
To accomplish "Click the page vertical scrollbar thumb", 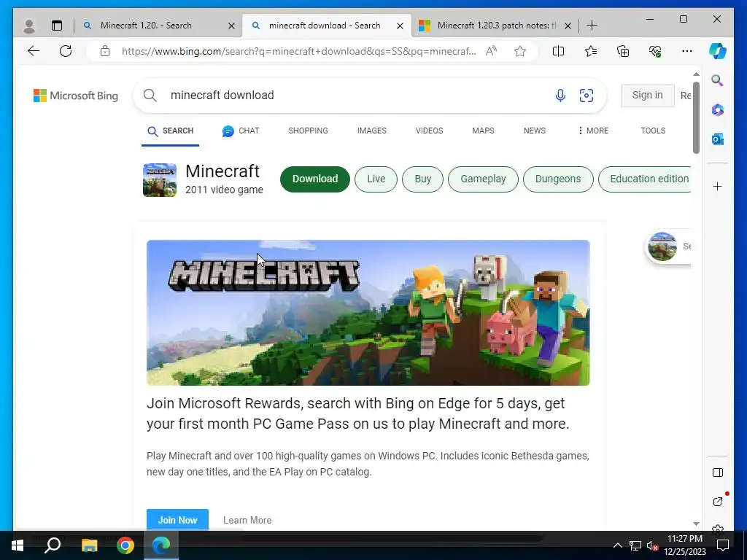I will (696, 117).
